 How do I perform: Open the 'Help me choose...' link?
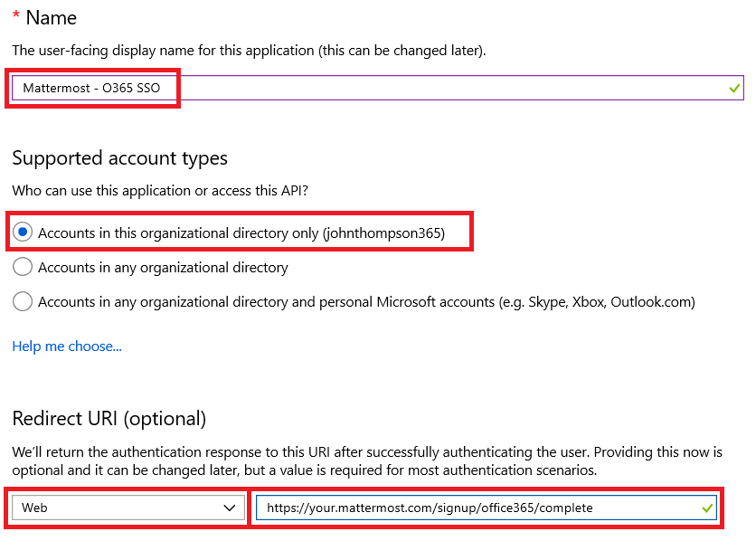(x=66, y=346)
